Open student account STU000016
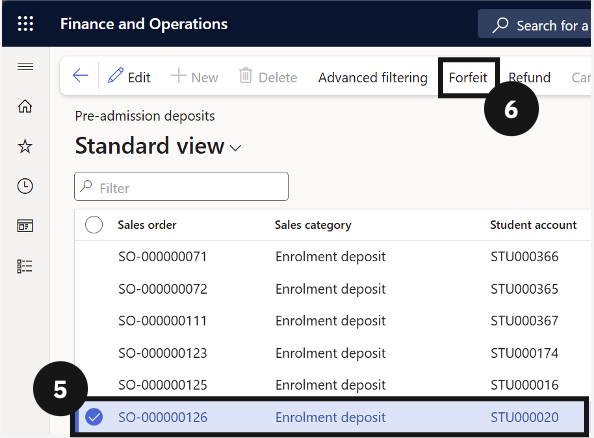 (524, 385)
